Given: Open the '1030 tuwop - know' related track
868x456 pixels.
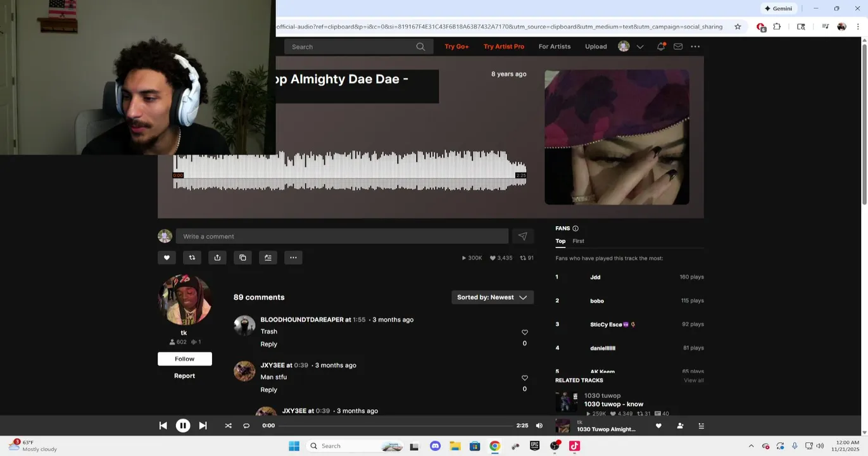Looking at the screenshot, I should point(613,404).
